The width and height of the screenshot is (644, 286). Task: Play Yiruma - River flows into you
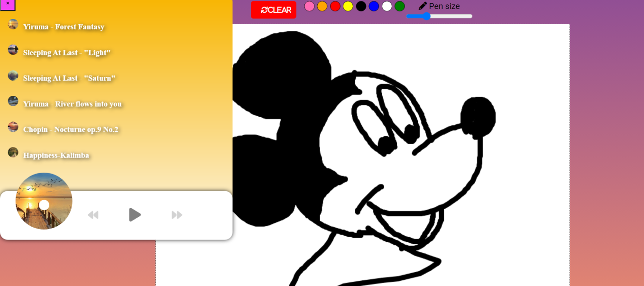click(72, 103)
